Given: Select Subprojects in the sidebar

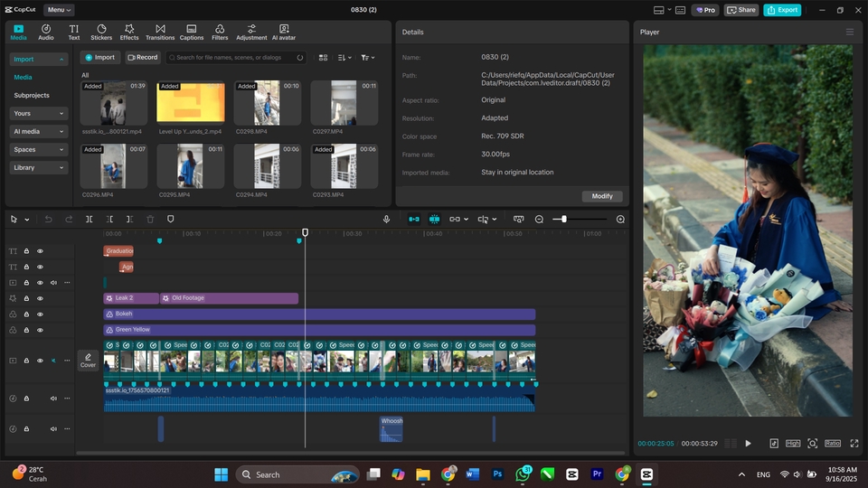Looking at the screenshot, I should [32, 95].
